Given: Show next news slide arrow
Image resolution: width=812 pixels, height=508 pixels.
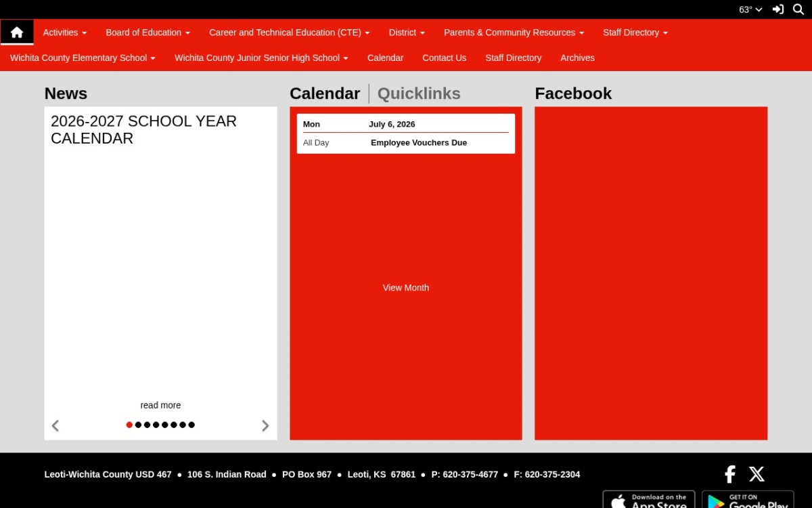Looking at the screenshot, I should [x=265, y=425].
